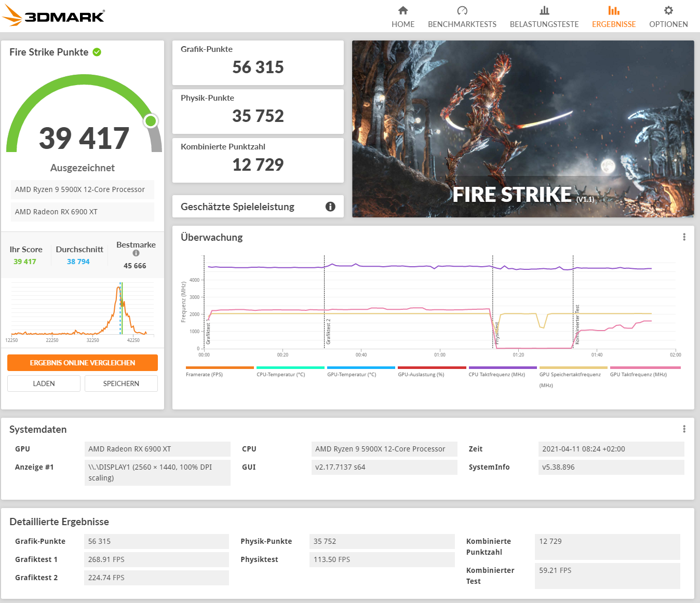This screenshot has height=603, width=700.
Task: Open OPTIONEN settings tab
Action: (668, 17)
